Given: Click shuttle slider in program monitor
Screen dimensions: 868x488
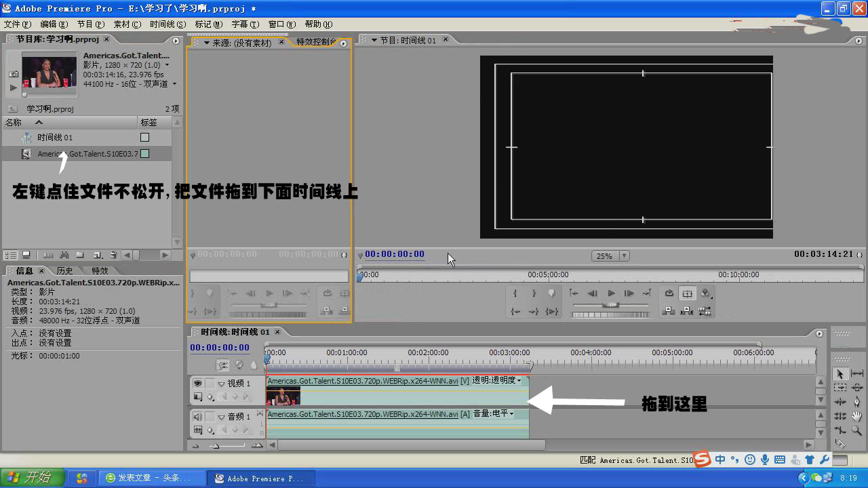Looking at the screenshot, I should pos(610,305).
